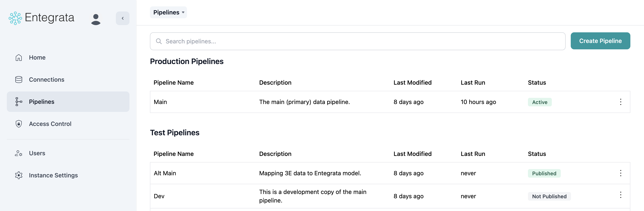Click the Production Pipelines heading
Image resolution: width=644 pixels, height=211 pixels.
point(187,61)
